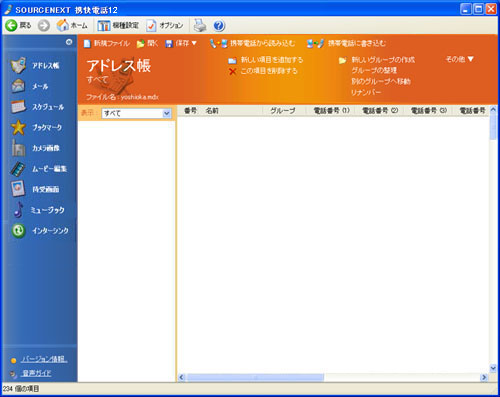Image resolution: width=500 pixels, height=397 pixels.
Task: Expand the Save (保存) dropdown arrow
Action: [194, 43]
